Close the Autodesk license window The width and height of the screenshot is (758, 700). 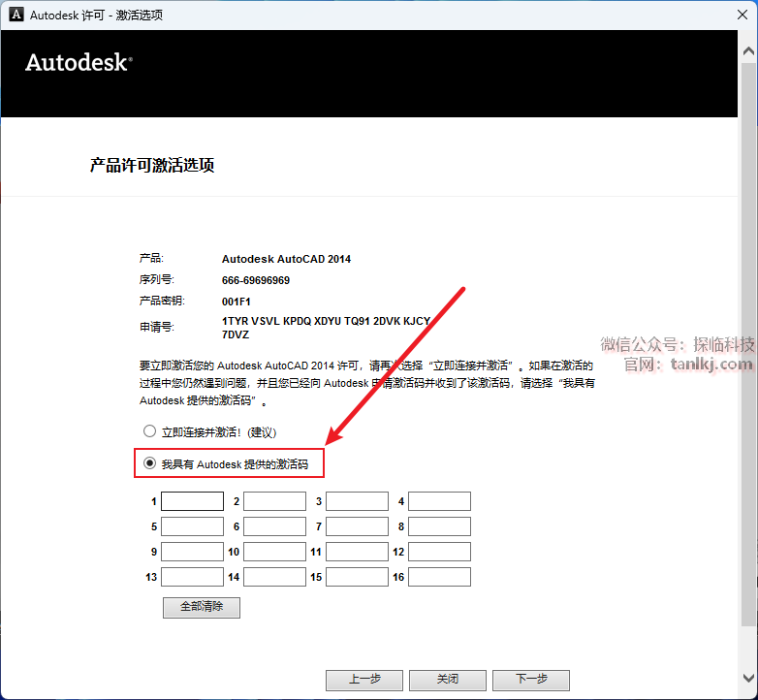pyautogui.click(x=742, y=15)
